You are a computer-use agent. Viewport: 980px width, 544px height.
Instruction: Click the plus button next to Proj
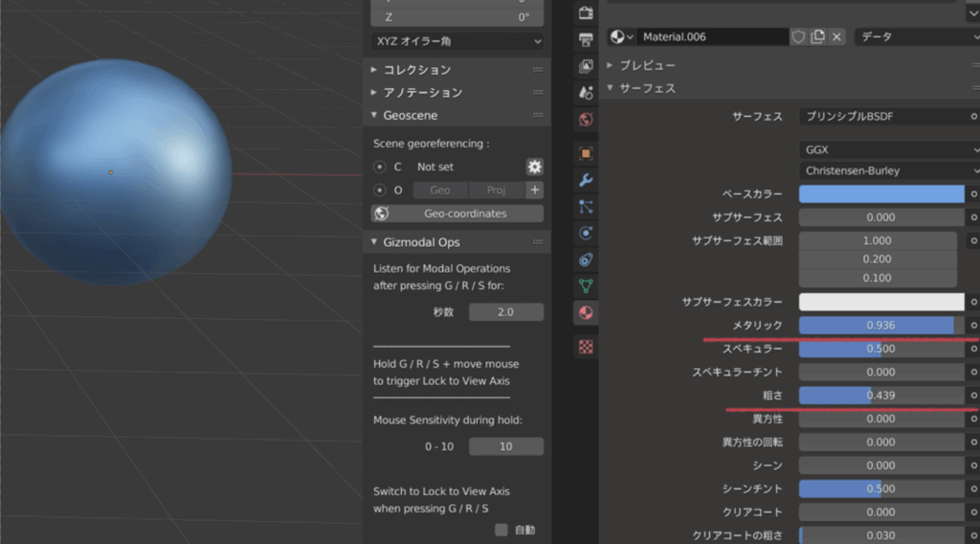pos(535,190)
